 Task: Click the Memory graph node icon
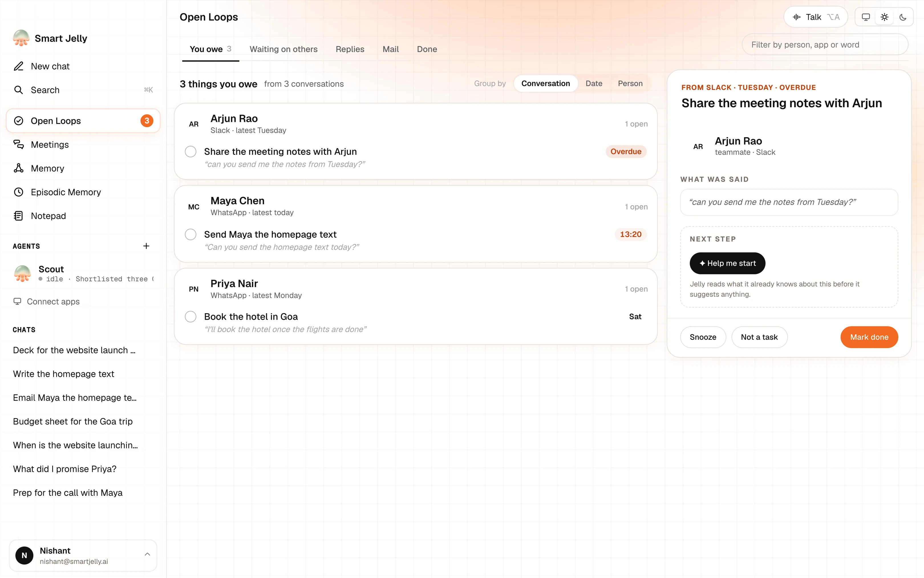point(18,168)
